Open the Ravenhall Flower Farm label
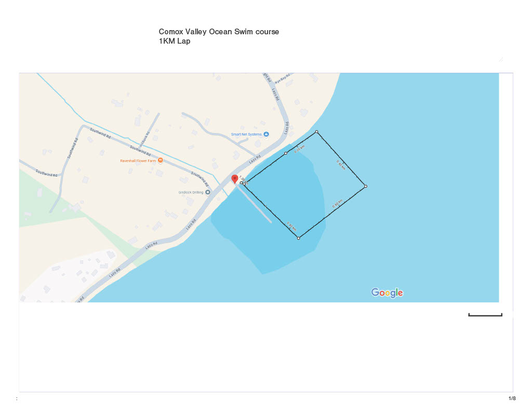Viewport: 532px width, 411px height. click(x=138, y=161)
